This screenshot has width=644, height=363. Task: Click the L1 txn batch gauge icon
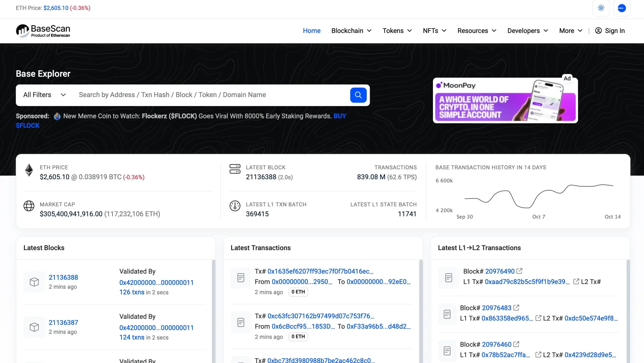click(x=235, y=206)
